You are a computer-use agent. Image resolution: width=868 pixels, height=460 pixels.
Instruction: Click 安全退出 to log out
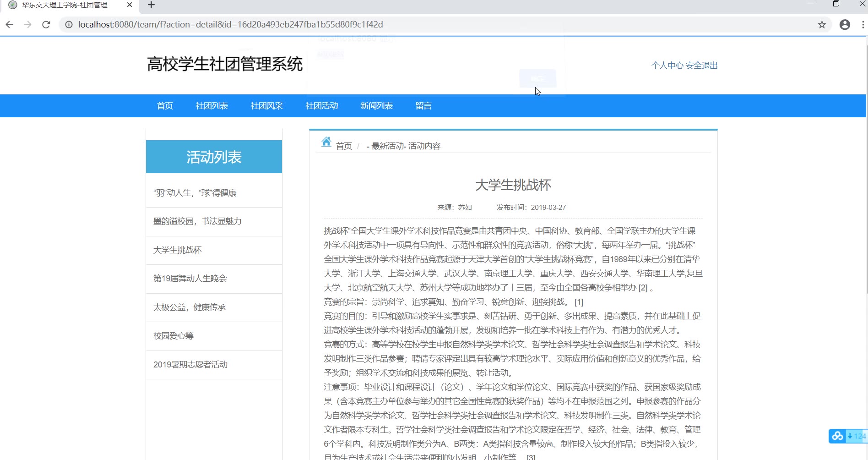point(701,66)
